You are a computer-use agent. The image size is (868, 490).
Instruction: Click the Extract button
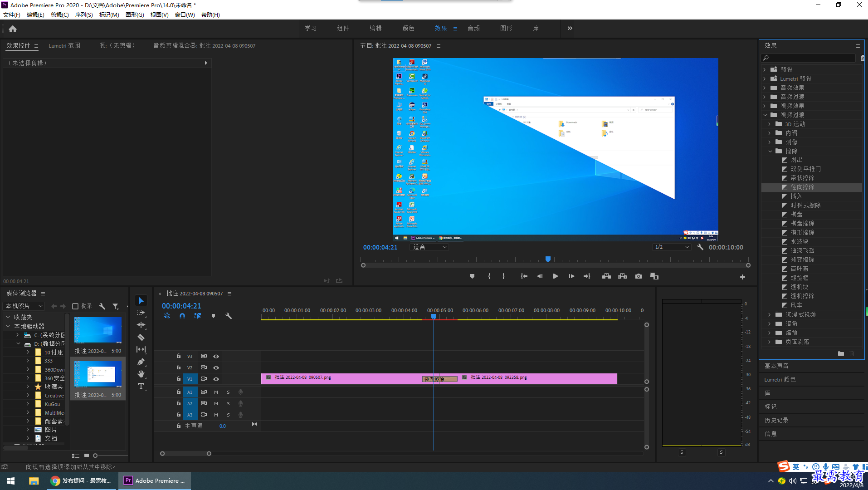tap(622, 276)
